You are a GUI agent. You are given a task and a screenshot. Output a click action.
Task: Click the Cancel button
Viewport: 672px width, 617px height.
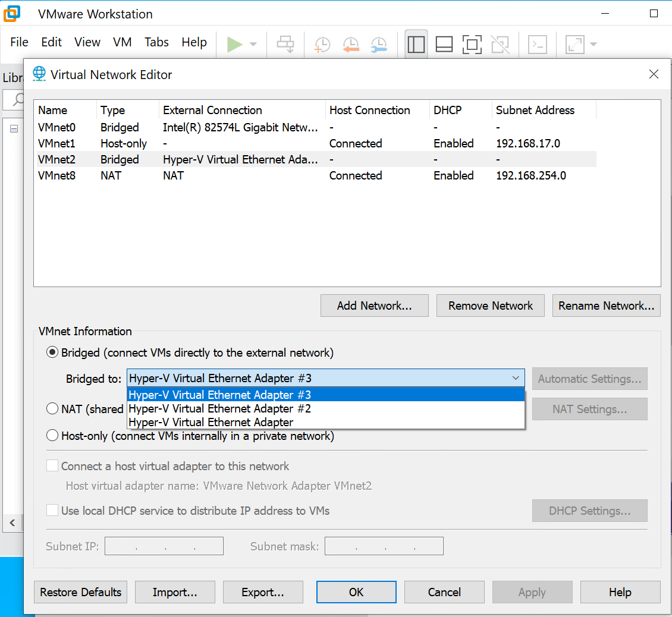pos(444,592)
